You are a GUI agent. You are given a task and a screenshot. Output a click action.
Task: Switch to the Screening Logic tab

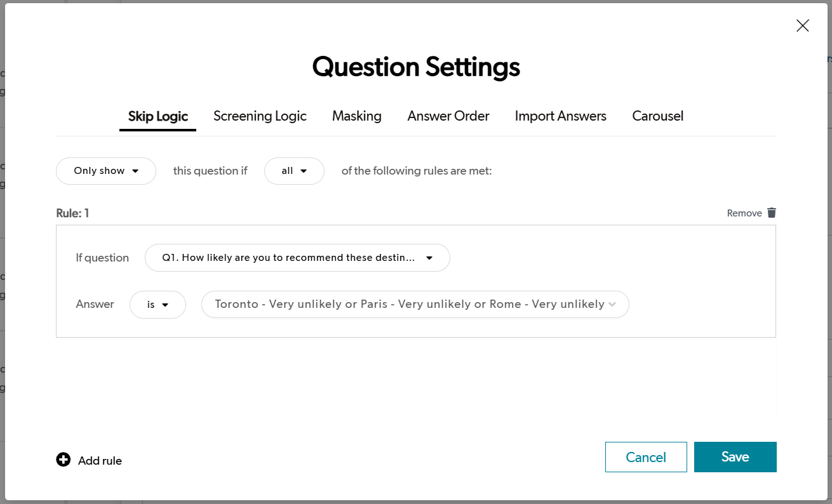click(x=260, y=116)
